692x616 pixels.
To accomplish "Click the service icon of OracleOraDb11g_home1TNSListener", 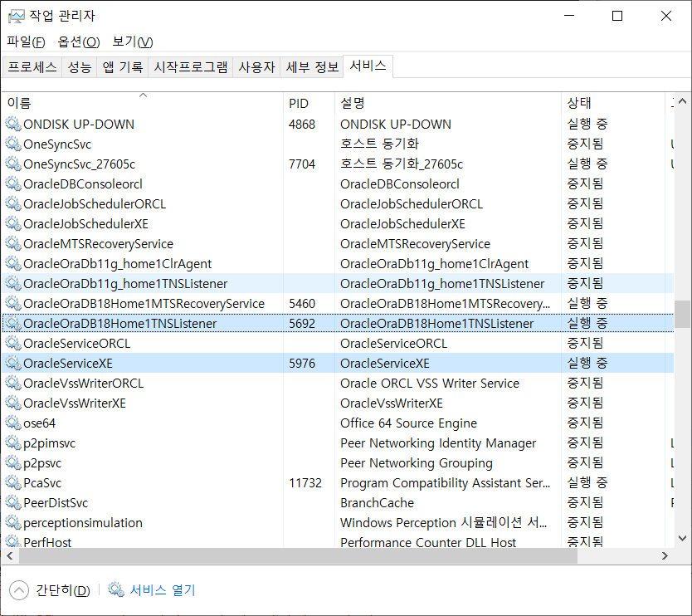I will tap(13, 283).
